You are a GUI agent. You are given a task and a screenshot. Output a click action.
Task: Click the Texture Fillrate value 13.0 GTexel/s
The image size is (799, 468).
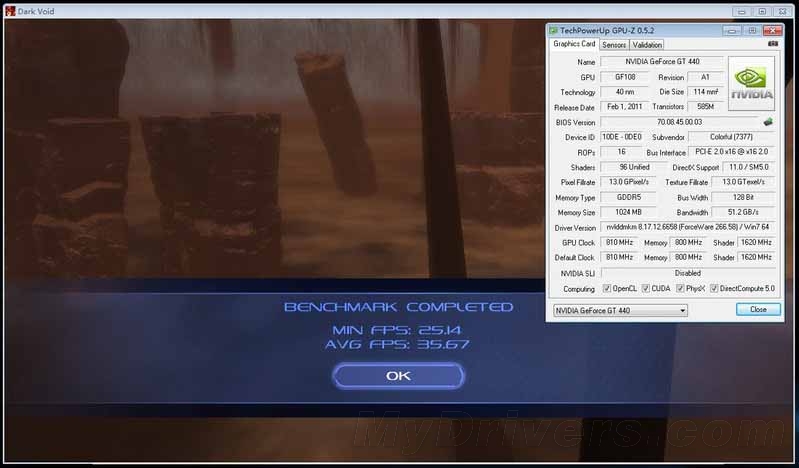pyautogui.click(x=743, y=182)
